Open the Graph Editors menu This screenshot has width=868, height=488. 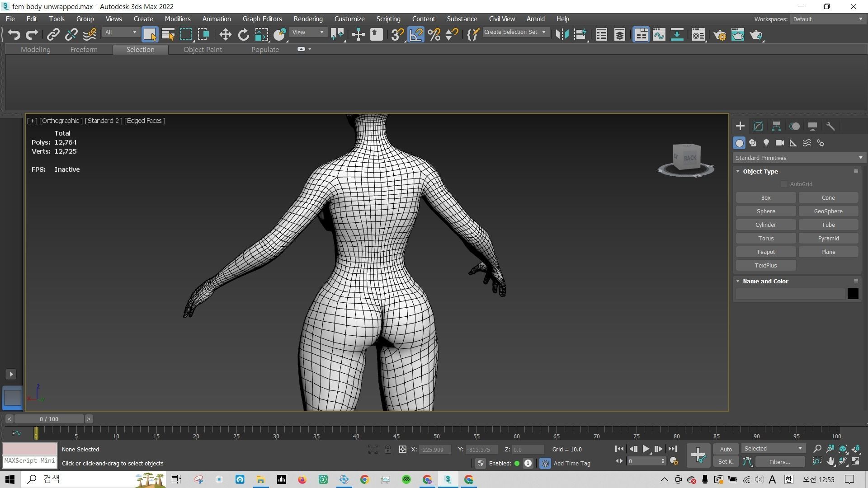point(262,19)
